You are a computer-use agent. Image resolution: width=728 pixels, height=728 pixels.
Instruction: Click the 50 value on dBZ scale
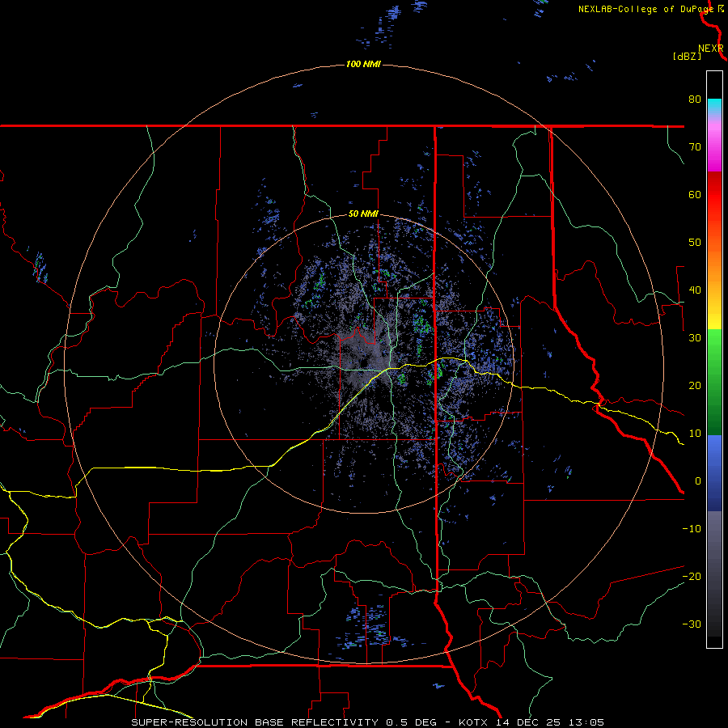[695, 243]
